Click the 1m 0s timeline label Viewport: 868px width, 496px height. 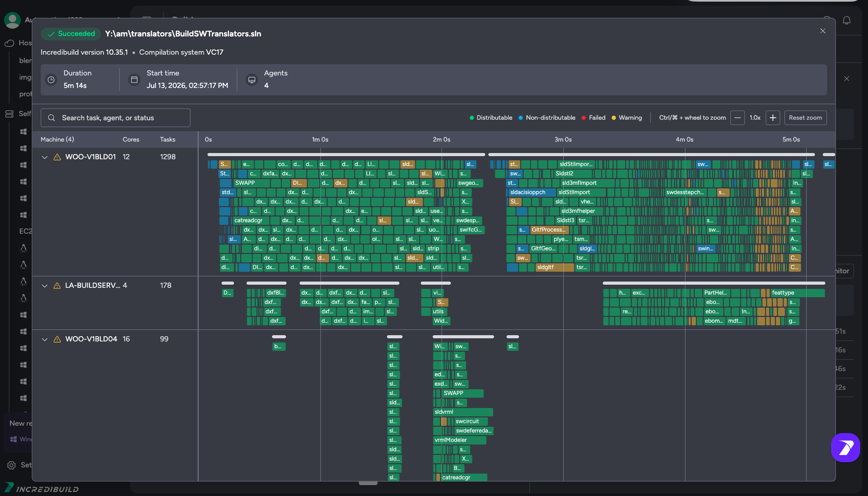pyautogui.click(x=320, y=139)
